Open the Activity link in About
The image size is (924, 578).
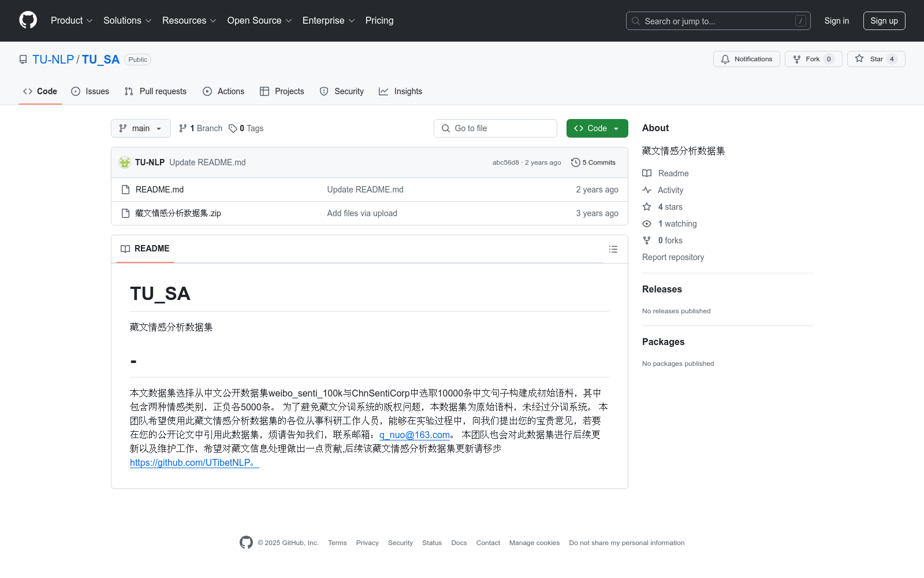point(663,190)
